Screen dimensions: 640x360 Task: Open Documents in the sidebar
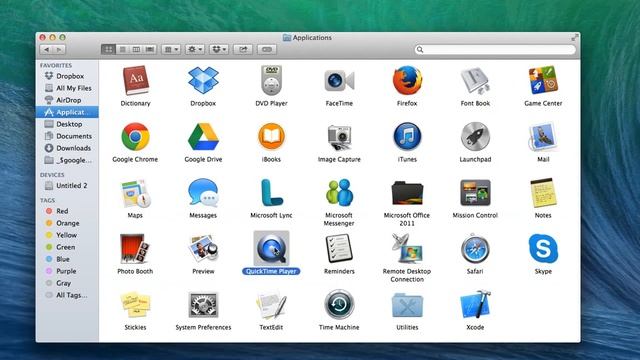click(67, 136)
